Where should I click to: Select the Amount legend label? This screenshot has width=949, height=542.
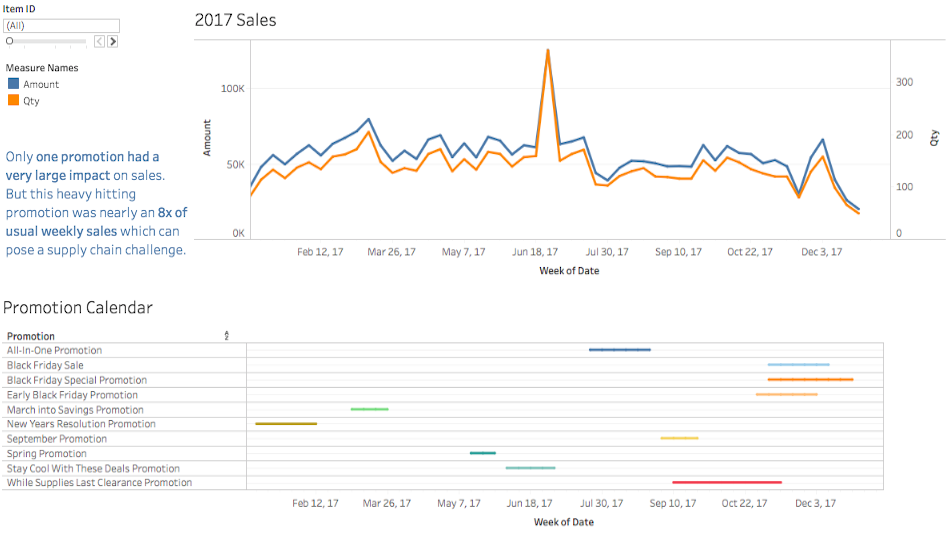point(41,84)
